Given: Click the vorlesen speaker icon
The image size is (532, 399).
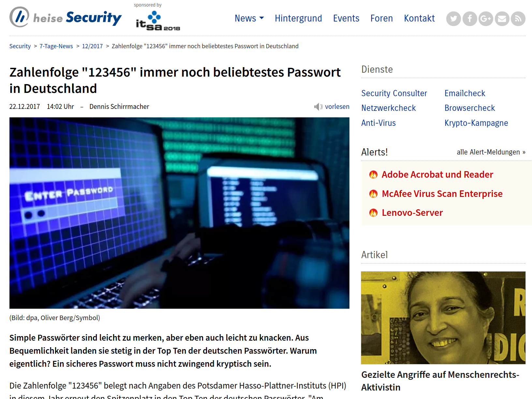Looking at the screenshot, I should tap(318, 107).
